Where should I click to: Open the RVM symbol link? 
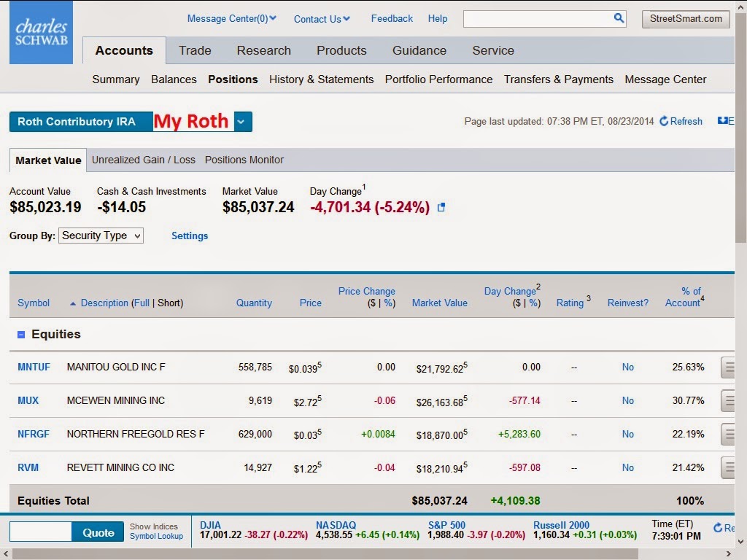pyautogui.click(x=28, y=467)
